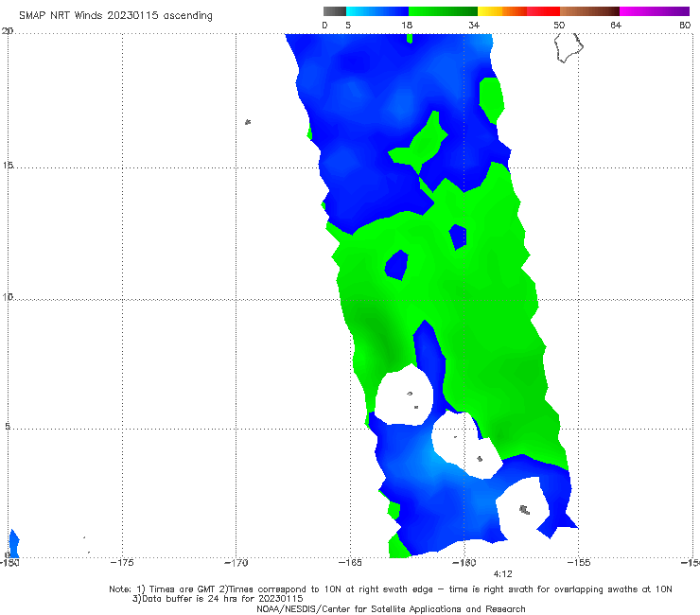This screenshot has width=700, height=615.
Task: Click the brown segment of the color bar
Action: [589, 11]
